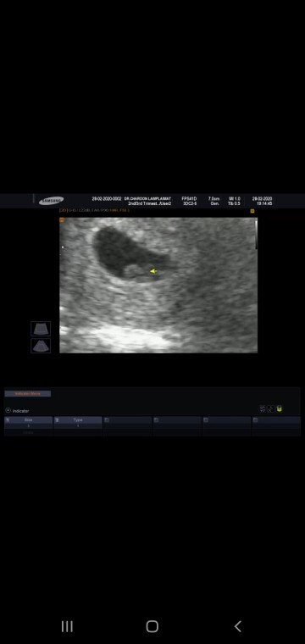The height and width of the screenshot is (644, 305).
Task: Collapse the Indicator section
Action: (8, 410)
